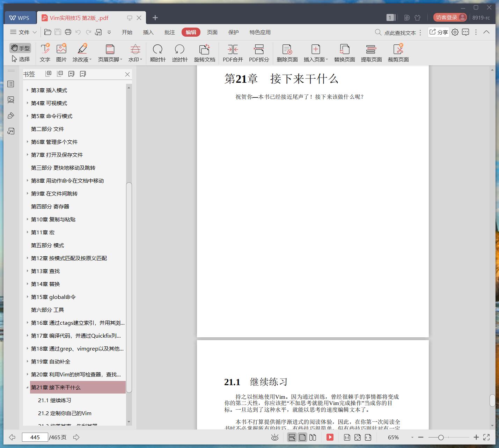499x448 pixels.
Task: Open the settings gear icon
Action: [455, 32]
